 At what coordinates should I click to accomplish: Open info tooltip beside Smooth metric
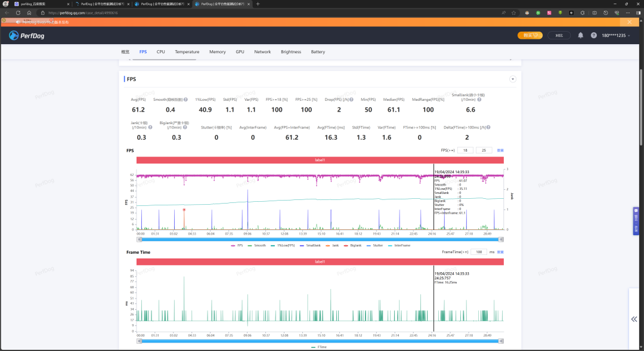[186, 100]
